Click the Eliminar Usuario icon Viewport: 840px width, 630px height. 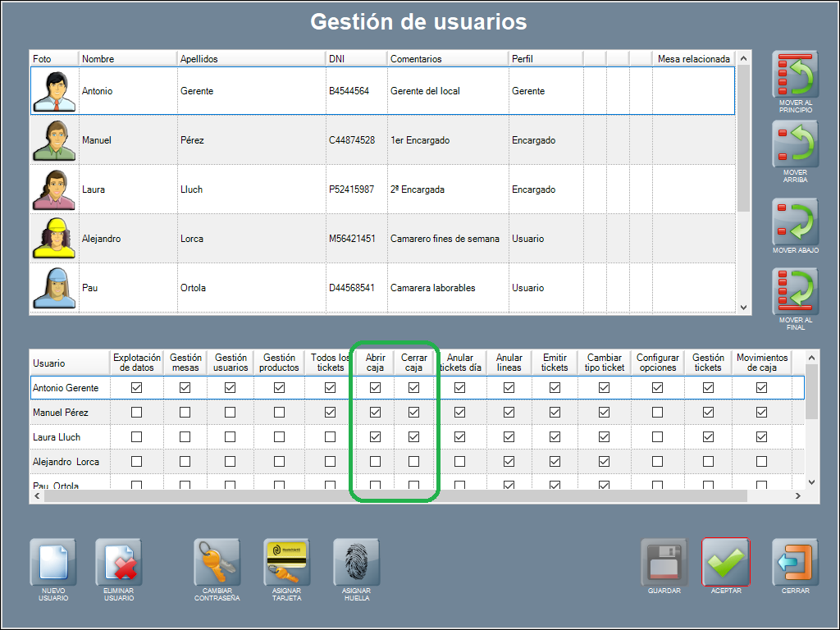click(x=119, y=563)
